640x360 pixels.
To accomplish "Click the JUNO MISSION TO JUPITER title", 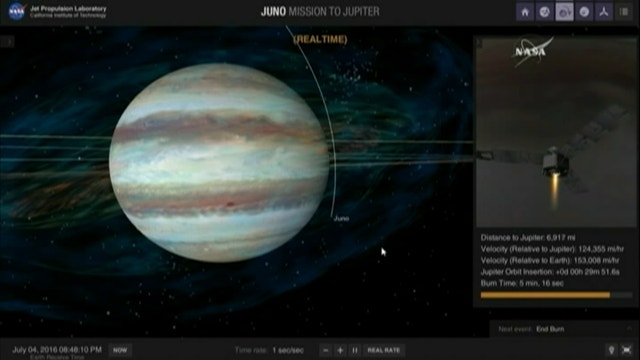I will [320, 11].
